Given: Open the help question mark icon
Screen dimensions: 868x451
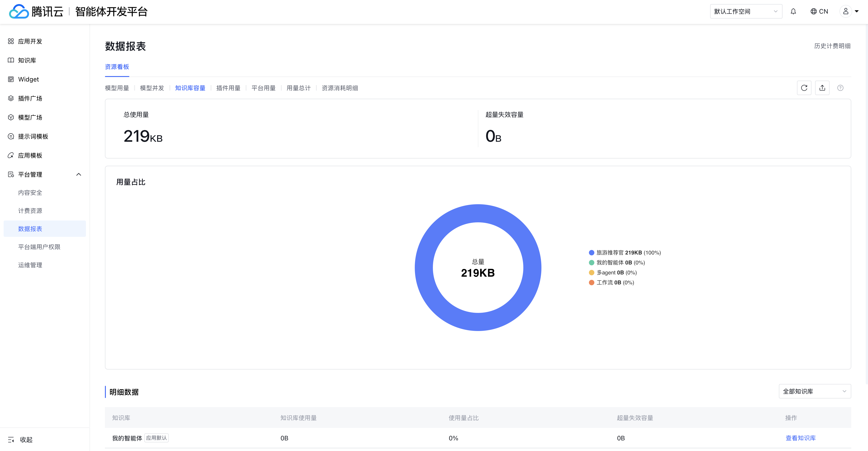Looking at the screenshot, I should (x=840, y=88).
